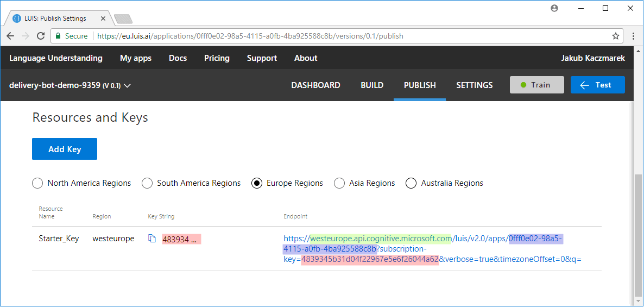Open the Test panel button
The image size is (644, 307).
[x=598, y=85]
